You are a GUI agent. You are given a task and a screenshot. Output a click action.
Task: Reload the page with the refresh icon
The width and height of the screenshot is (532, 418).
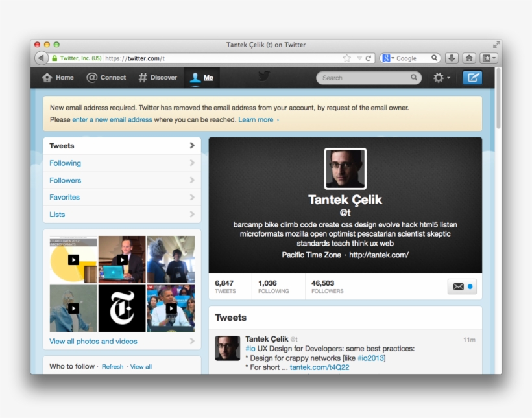368,58
